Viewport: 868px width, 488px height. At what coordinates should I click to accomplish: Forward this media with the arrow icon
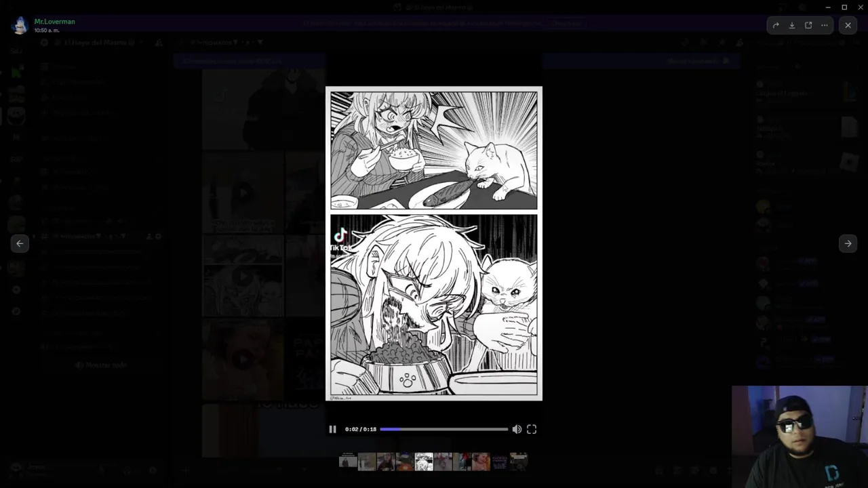[776, 25]
